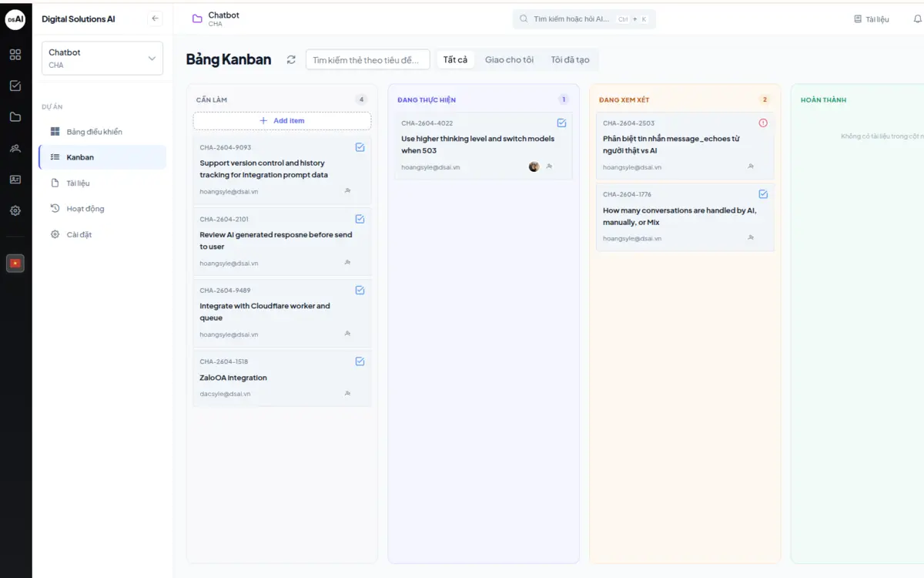Open the tasks checkmark icon in rail
The image size is (924, 578).
[x=15, y=86]
